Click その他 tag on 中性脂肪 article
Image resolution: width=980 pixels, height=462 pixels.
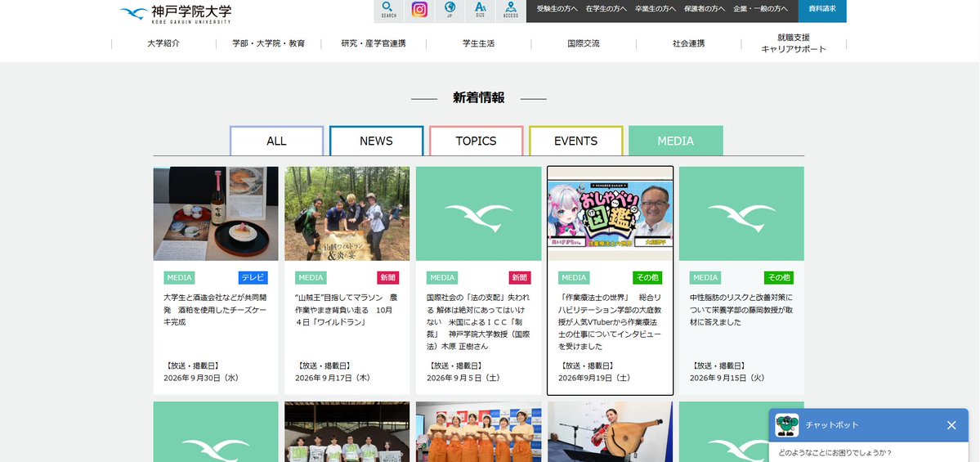(779, 277)
